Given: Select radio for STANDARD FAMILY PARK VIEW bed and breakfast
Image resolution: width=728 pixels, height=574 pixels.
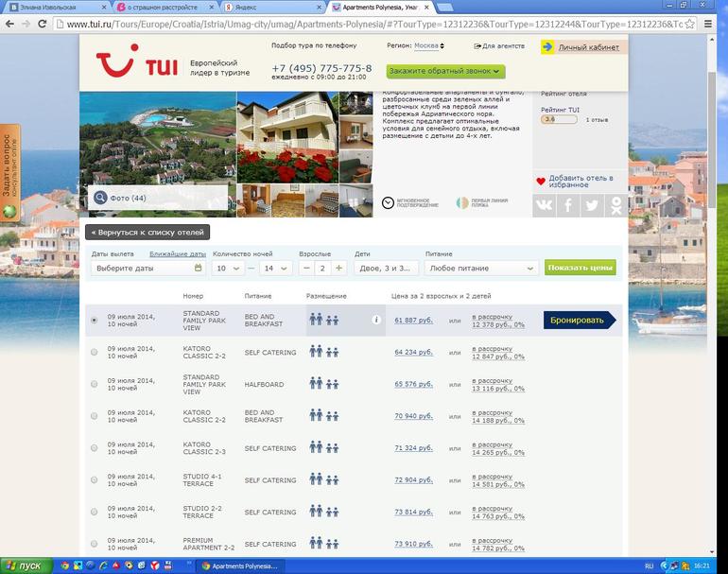Looking at the screenshot, I should pyautogui.click(x=95, y=320).
